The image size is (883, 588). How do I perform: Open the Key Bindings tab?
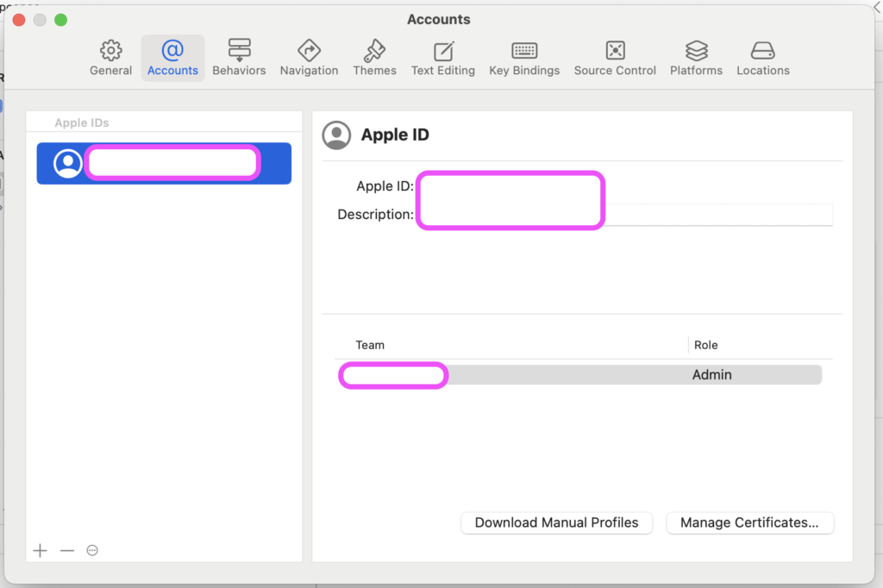pyautogui.click(x=524, y=58)
